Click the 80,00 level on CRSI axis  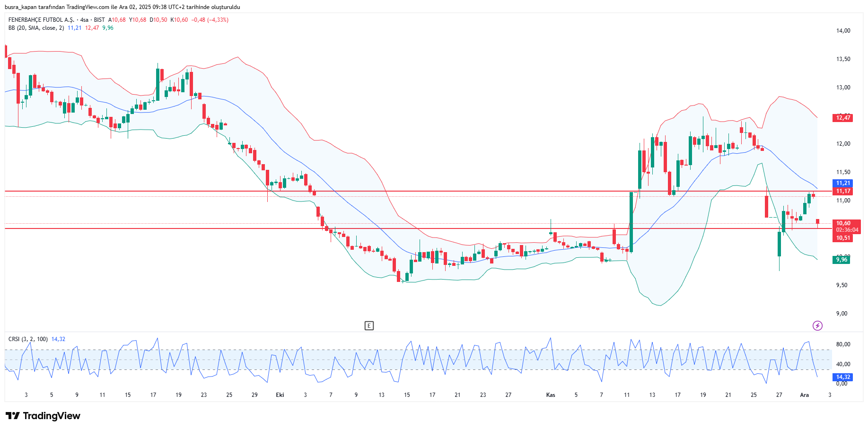[x=843, y=344]
